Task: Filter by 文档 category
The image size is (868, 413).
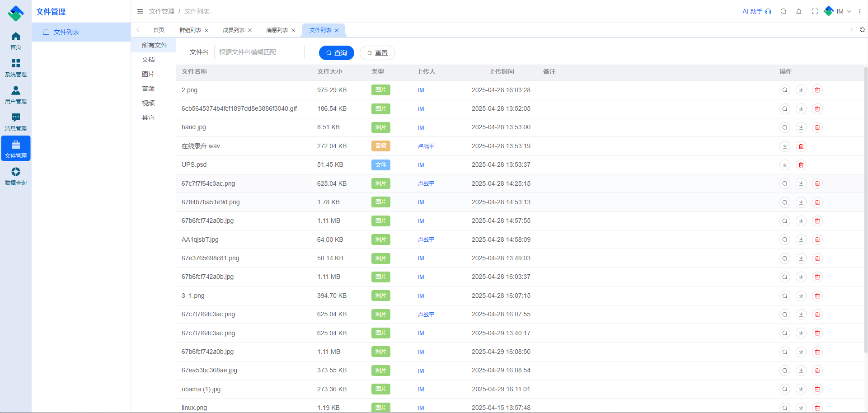Action: click(x=154, y=60)
